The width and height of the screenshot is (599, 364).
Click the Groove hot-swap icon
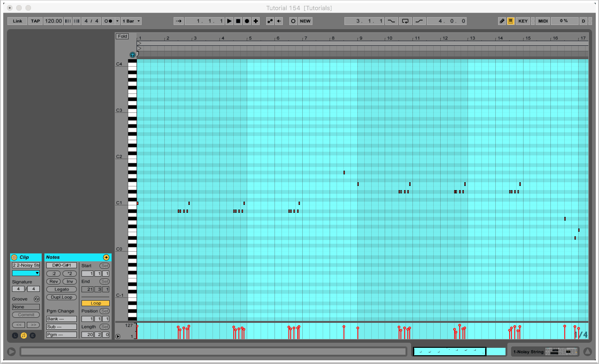coord(37,299)
